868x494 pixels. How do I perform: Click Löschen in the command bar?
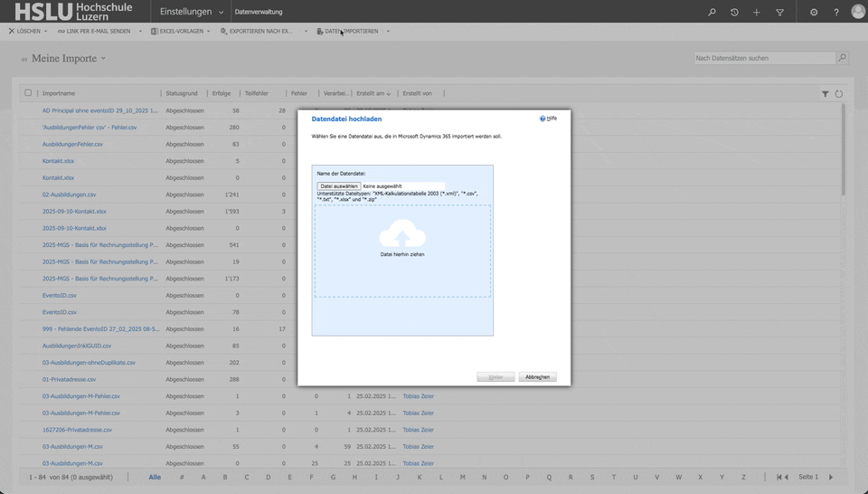tap(24, 31)
